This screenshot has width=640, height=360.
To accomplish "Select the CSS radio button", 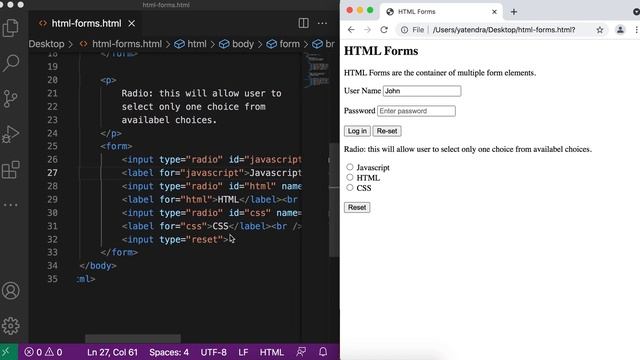I will (x=350, y=187).
